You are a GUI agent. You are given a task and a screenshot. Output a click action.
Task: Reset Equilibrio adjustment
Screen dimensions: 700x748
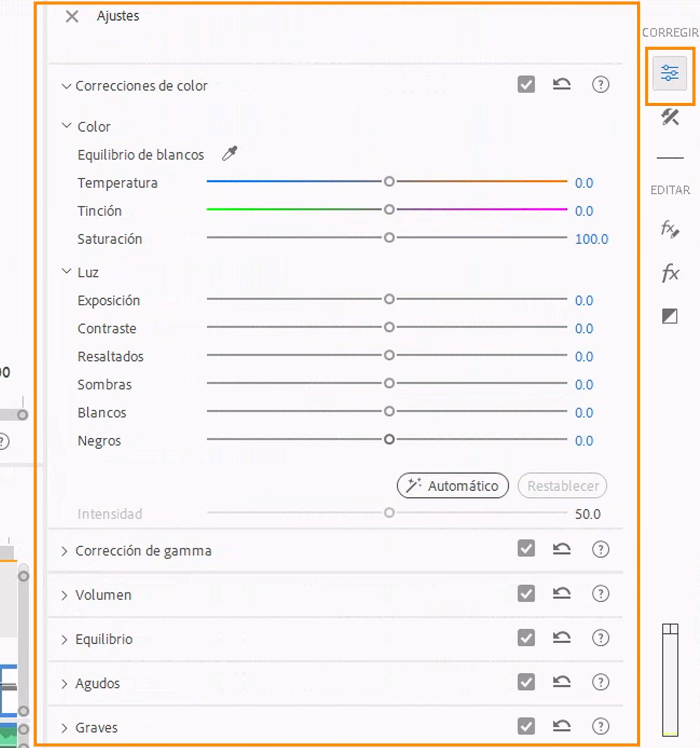pos(562,637)
